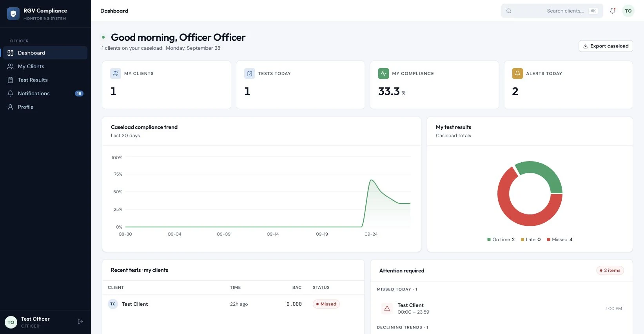Click the red Missed legend swatch

point(549,240)
